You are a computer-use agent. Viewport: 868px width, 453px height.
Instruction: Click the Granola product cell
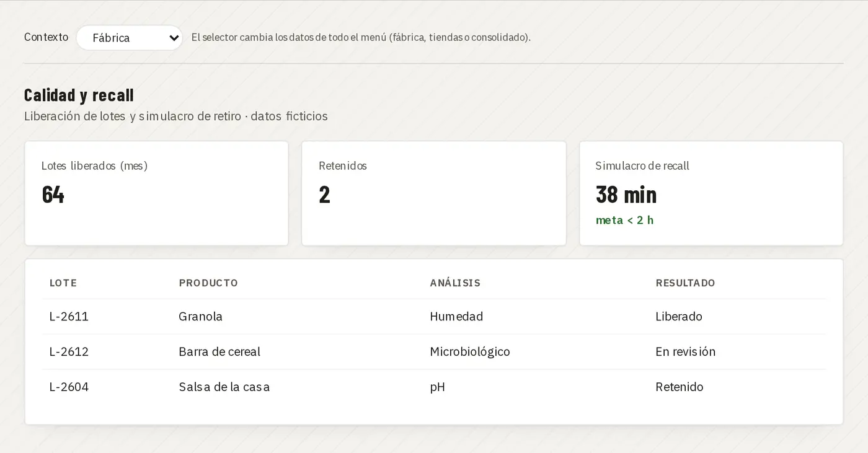(x=200, y=317)
